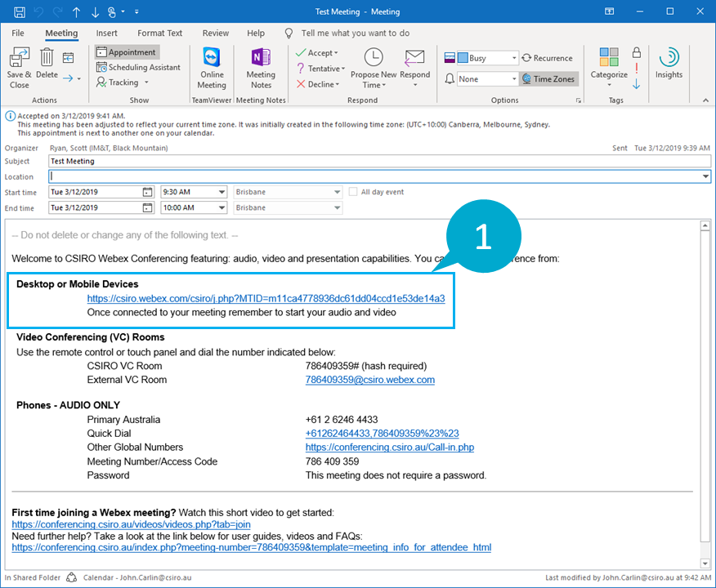The height and width of the screenshot is (588, 716).
Task: Click the 786409359@csiro.webex.com link
Action: [x=370, y=380]
